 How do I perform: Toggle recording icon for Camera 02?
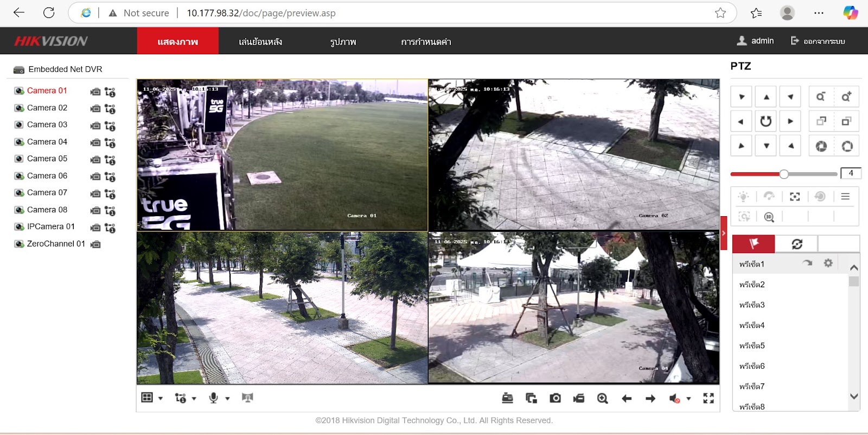95,109
